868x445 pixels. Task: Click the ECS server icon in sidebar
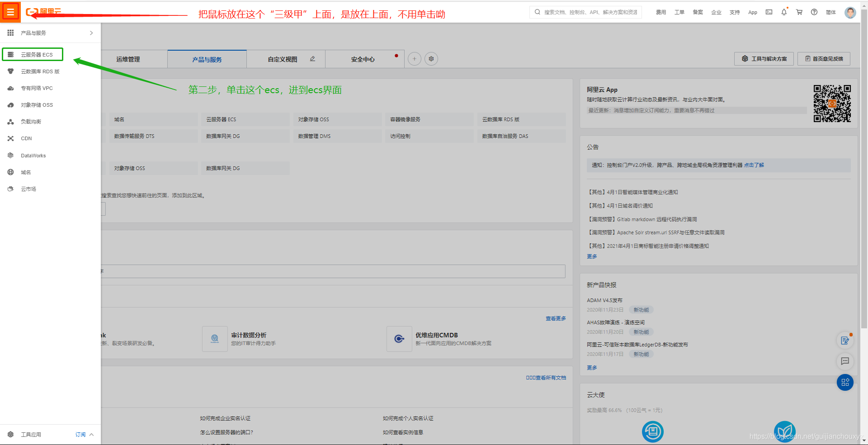tap(10, 54)
